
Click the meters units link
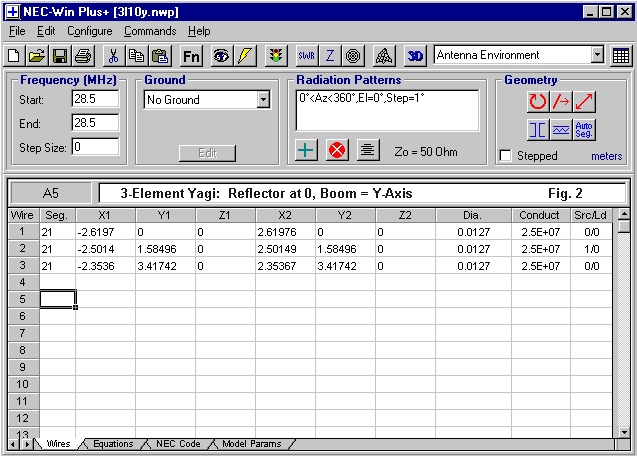(606, 157)
